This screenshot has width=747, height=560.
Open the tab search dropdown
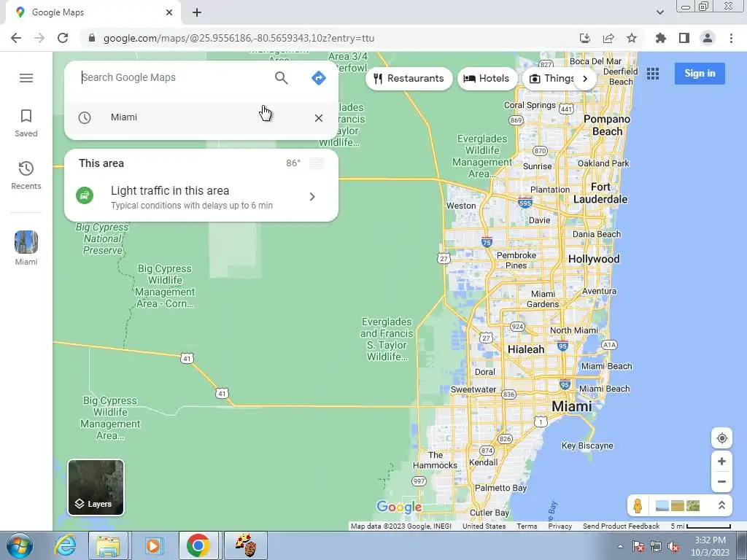(x=659, y=12)
